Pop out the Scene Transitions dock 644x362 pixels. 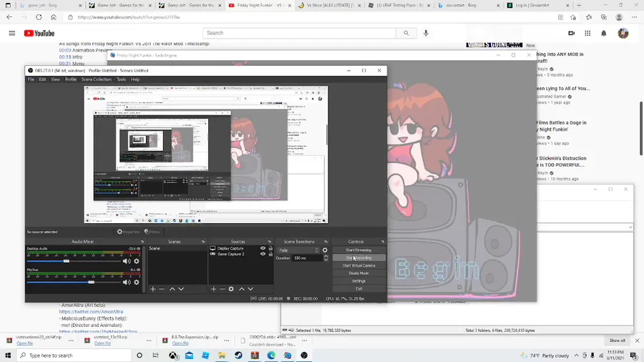pos(326,242)
